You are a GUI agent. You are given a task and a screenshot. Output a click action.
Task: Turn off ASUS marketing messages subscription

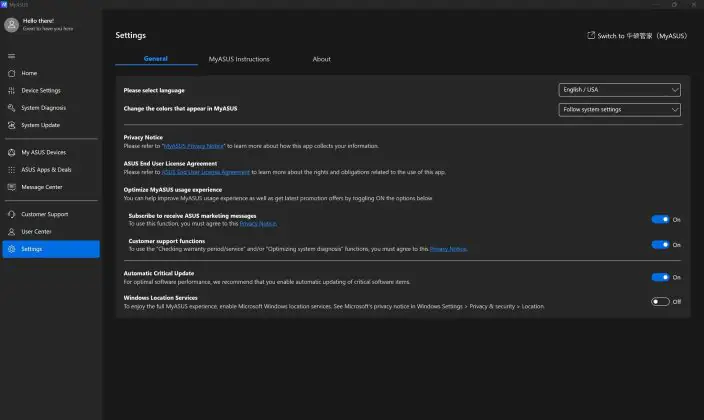pyautogui.click(x=660, y=219)
